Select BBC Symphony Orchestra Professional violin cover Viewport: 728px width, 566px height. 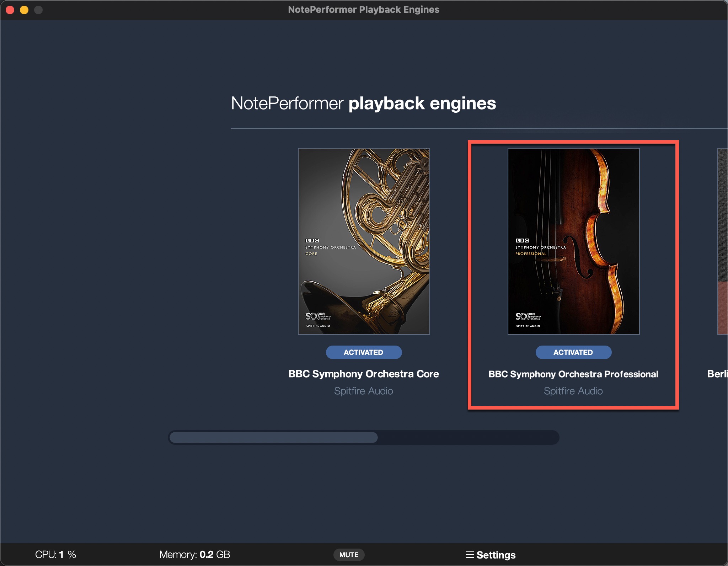pos(573,241)
